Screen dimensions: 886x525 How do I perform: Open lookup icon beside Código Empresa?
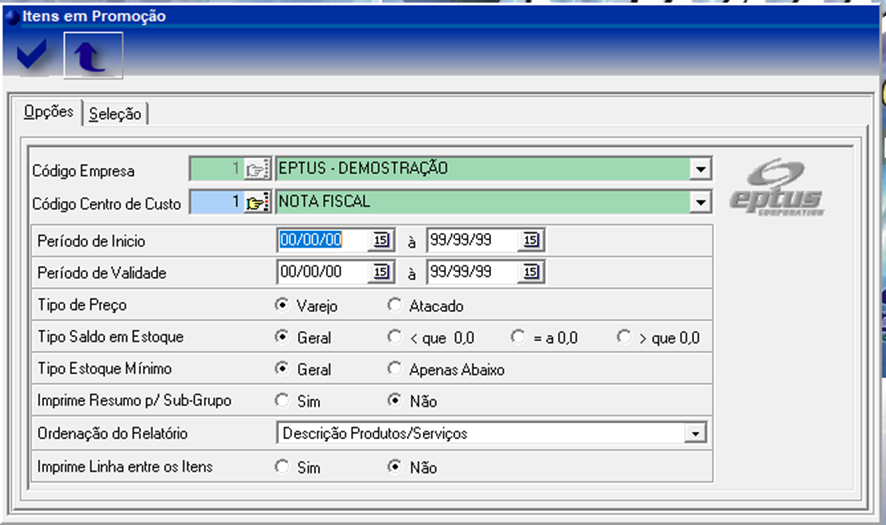[258, 169]
